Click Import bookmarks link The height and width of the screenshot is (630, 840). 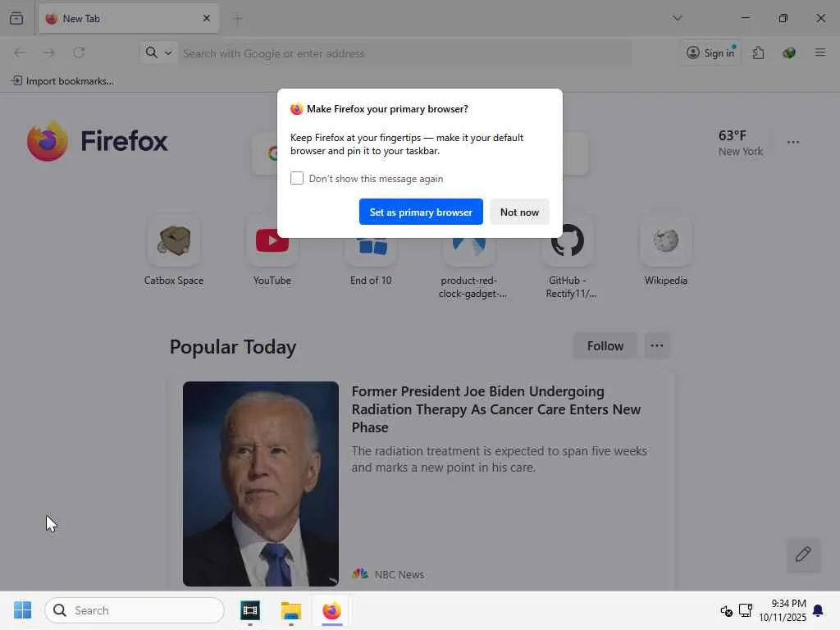[x=62, y=81]
